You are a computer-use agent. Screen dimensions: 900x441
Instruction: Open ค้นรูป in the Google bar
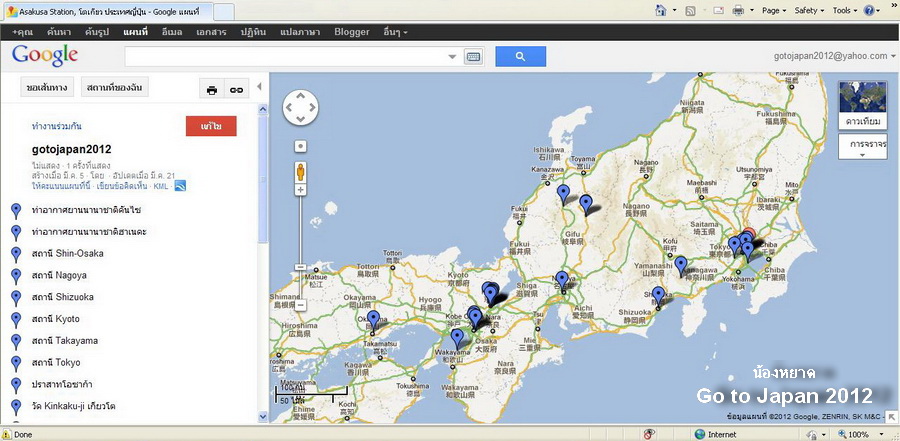[x=96, y=32]
